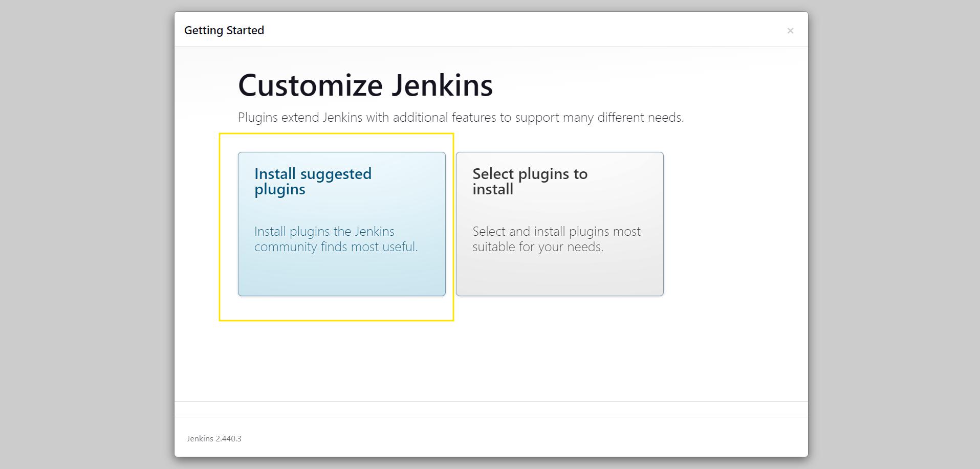The image size is (980, 469).
Task: Click the Getting Started dialog title
Action: (224, 31)
